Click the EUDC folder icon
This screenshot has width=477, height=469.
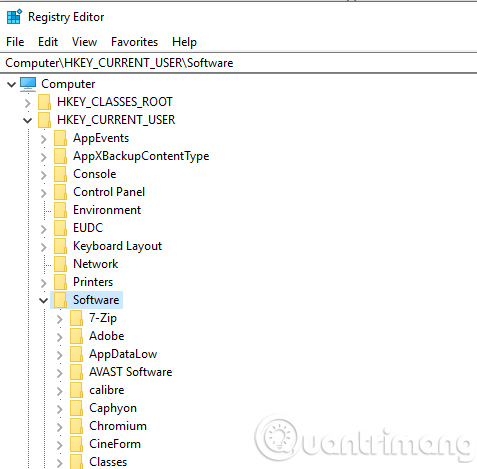coord(60,228)
